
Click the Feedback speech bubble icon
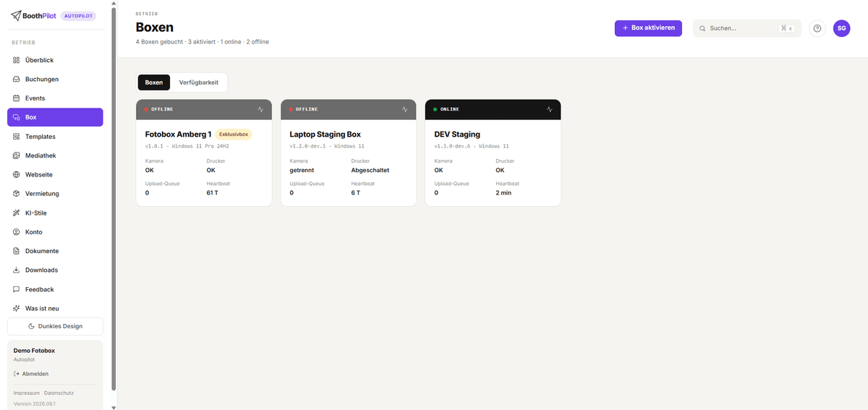(x=17, y=289)
